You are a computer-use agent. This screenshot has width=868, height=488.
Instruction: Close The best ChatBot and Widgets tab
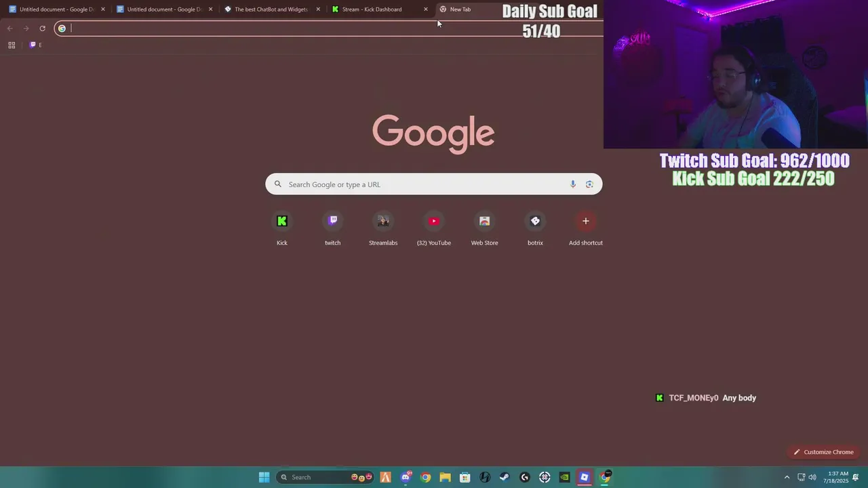[x=318, y=9]
